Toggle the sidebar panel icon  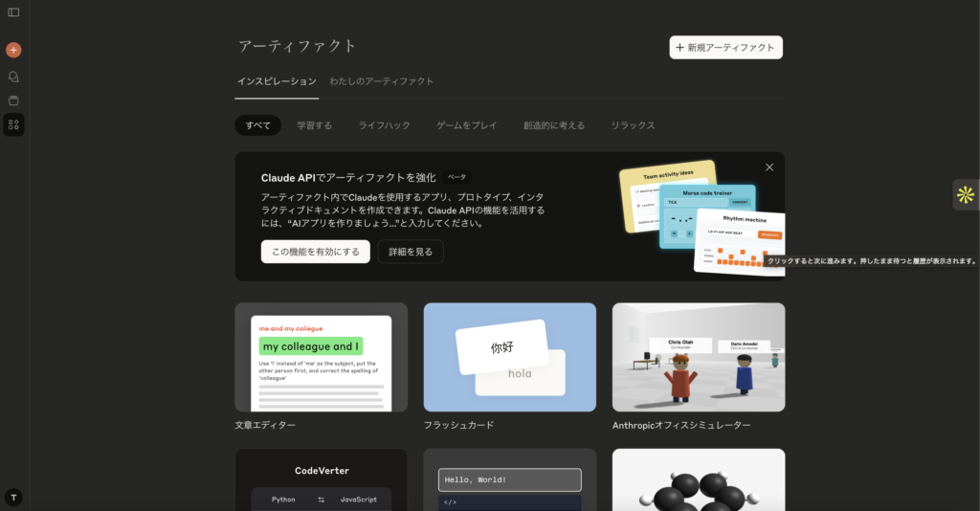click(x=13, y=12)
